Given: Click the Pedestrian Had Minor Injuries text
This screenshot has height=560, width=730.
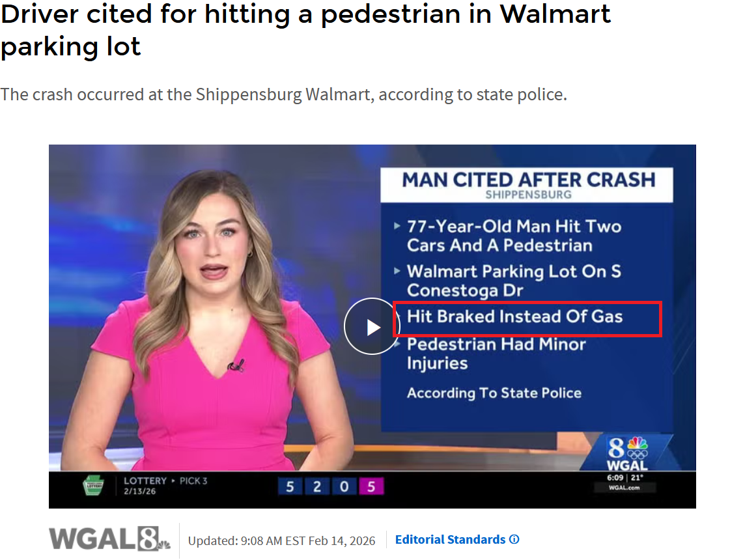Looking at the screenshot, I should point(496,354).
